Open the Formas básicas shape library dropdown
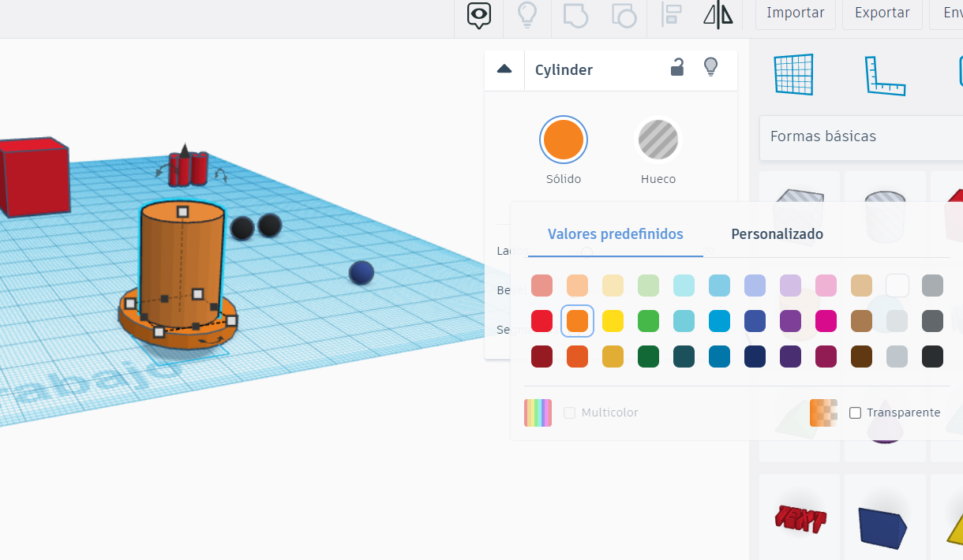Image resolution: width=963 pixels, height=560 pixels. point(861,136)
